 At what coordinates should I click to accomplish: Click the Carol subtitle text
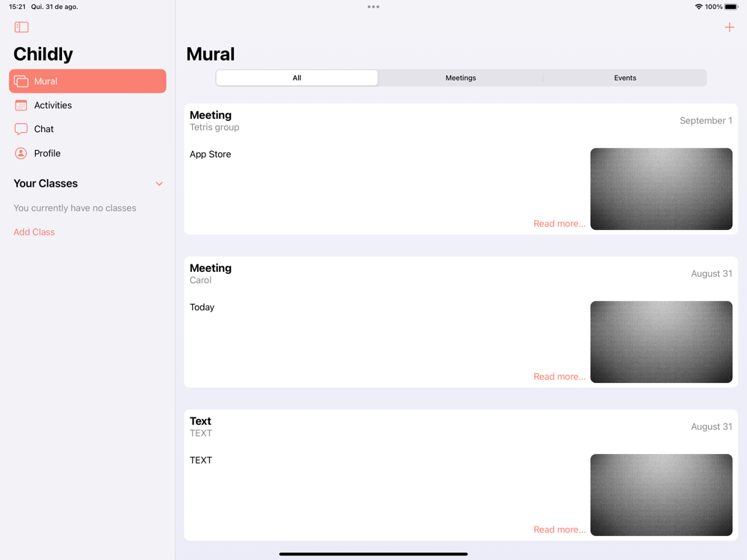tap(200, 281)
